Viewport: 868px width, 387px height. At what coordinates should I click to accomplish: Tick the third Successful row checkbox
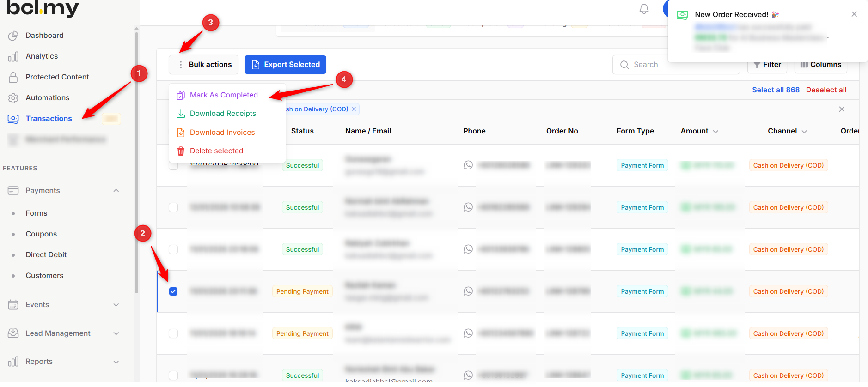pyautogui.click(x=173, y=249)
